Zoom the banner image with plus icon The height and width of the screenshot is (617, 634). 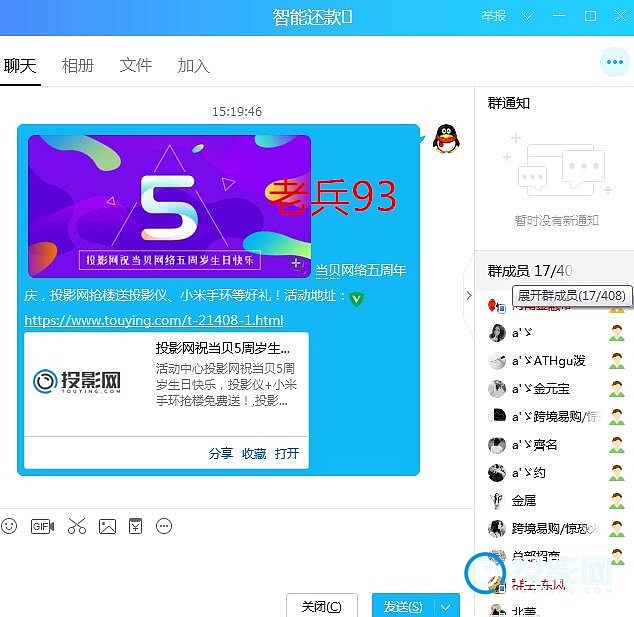[296, 264]
